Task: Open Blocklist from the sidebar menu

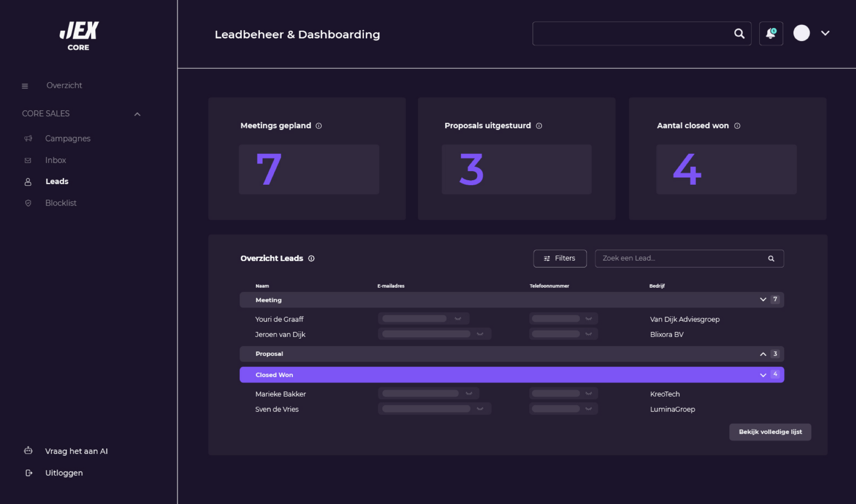Action: [x=61, y=203]
